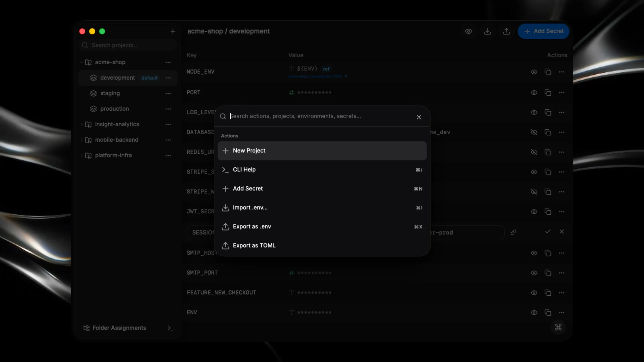Choose Add Secret palette action
The width and height of the screenshot is (644, 362).
(x=322, y=189)
